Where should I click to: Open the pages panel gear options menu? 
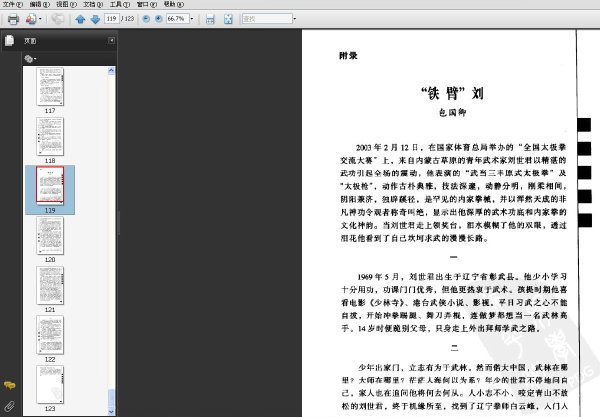click(30, 59)
